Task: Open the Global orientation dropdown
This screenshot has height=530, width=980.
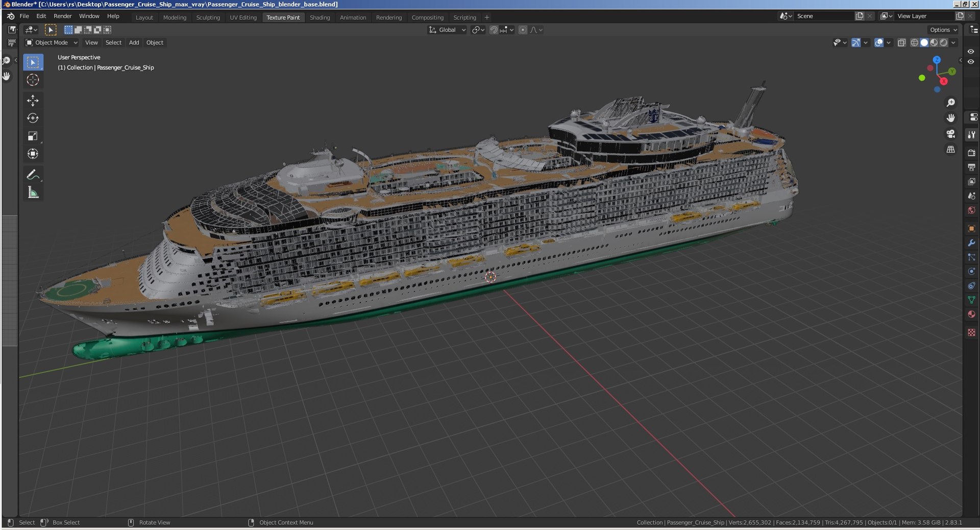Action: (447, 30)
